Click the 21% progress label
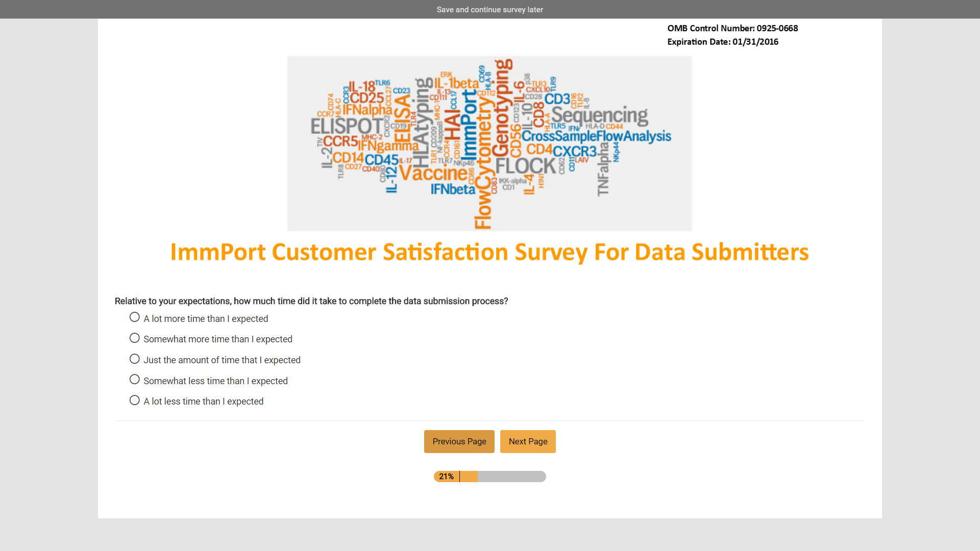Image resolution: width=980 pixels, height=551 pixels. pyautogui.click(x=446, y=477)
